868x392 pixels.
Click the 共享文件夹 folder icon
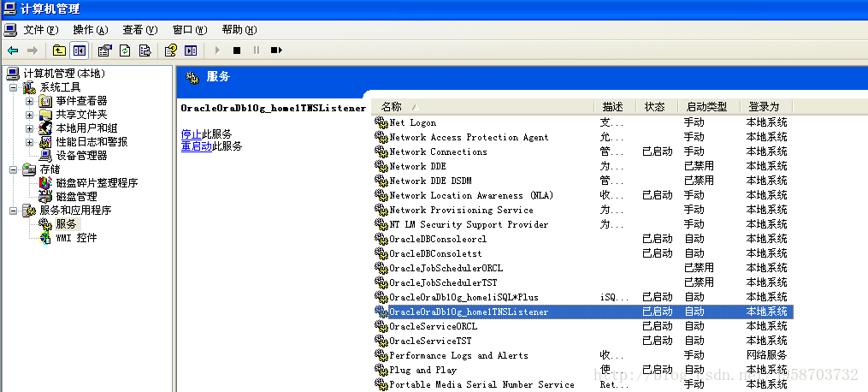tap(45, 115)
